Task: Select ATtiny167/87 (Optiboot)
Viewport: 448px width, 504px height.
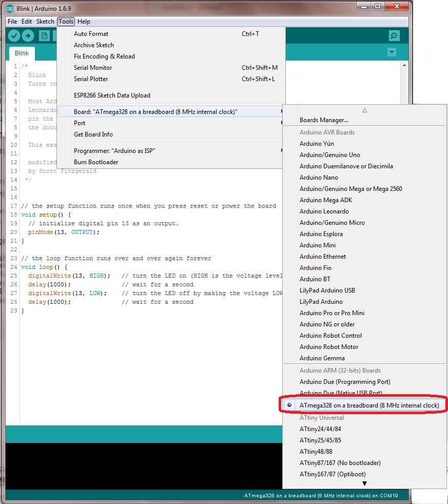Action: click(x=364, y=474)
